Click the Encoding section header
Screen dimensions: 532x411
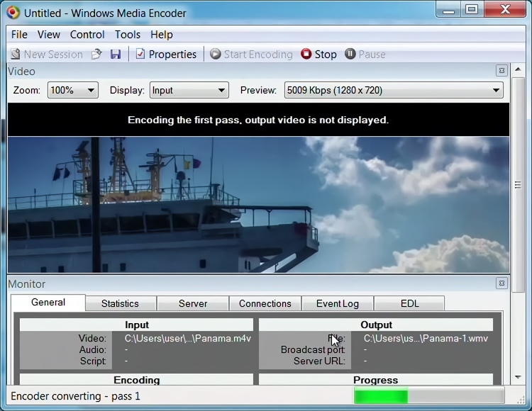136,380
